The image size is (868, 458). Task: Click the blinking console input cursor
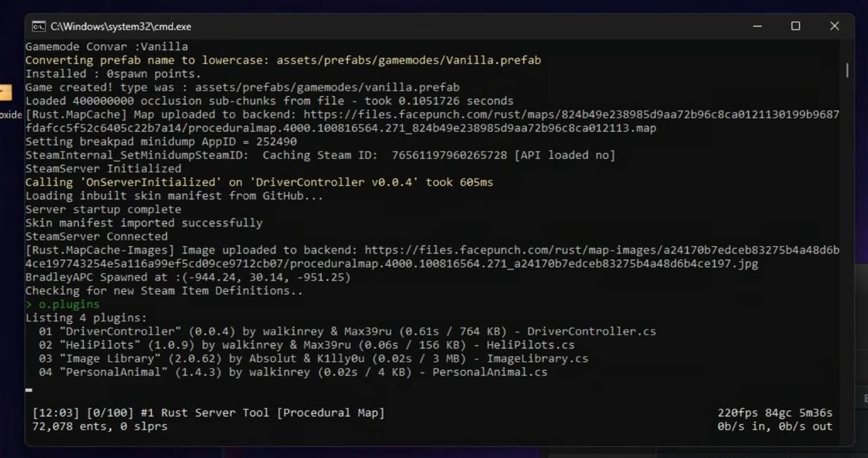[28, 390]
